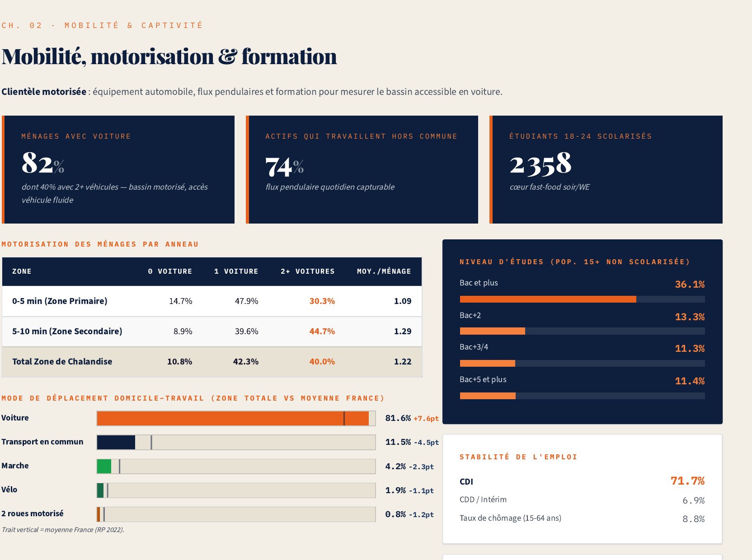Click the -4.5pt delta
Viewport: 752px width, 560px height.
[x=426, y=443]
